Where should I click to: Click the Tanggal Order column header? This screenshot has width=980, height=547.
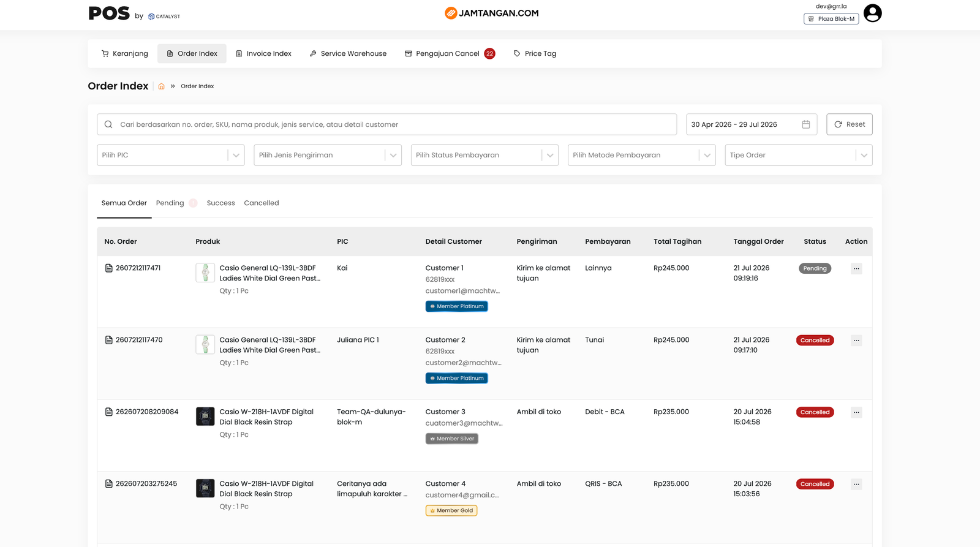click(x=759, y=241)
